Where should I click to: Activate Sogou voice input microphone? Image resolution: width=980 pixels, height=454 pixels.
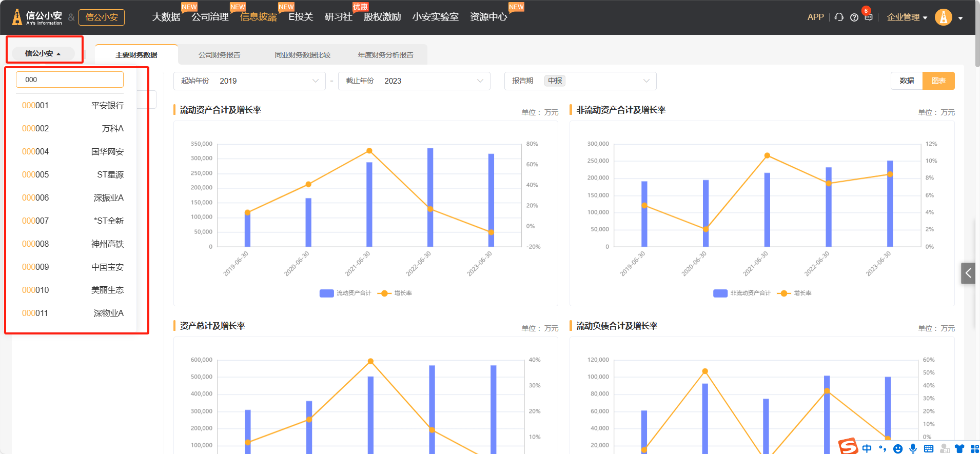[913, 448]
